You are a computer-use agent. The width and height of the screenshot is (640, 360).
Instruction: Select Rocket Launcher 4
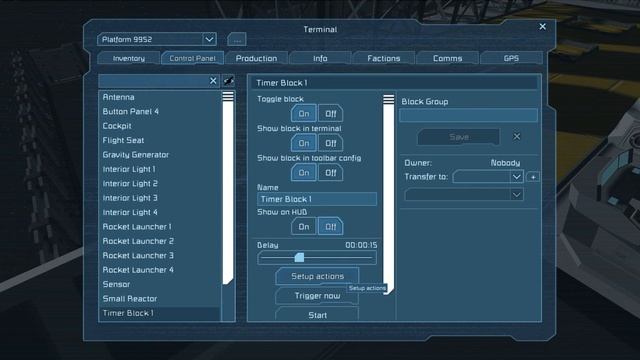160,270
